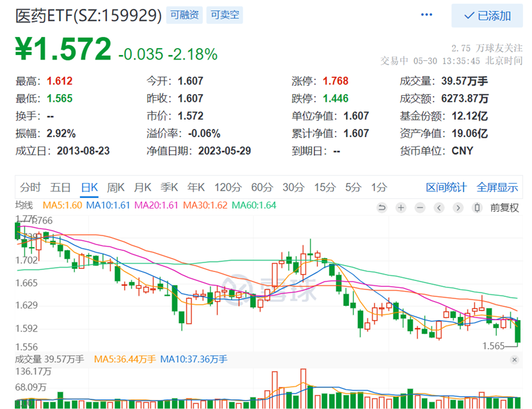Switch to the 1分 interval tab
The height and width of the screenshot is (409, 532).
coord(379,187)
